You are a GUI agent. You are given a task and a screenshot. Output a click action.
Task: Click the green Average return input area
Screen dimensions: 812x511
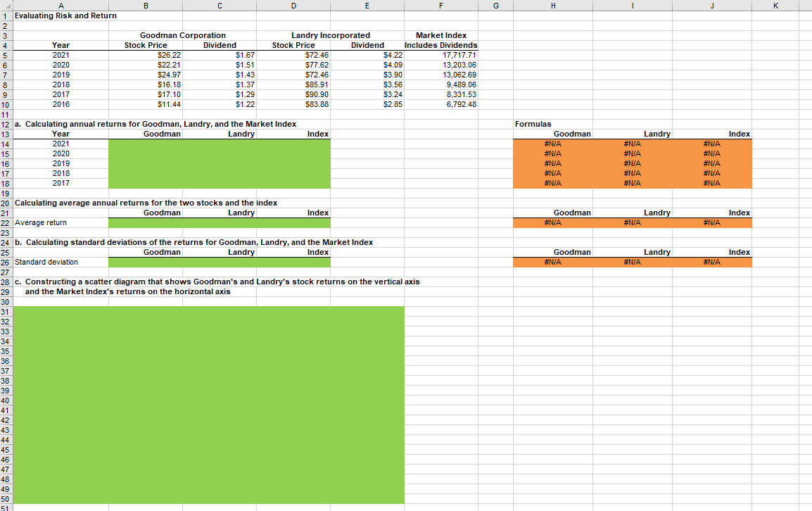(218, 222)
